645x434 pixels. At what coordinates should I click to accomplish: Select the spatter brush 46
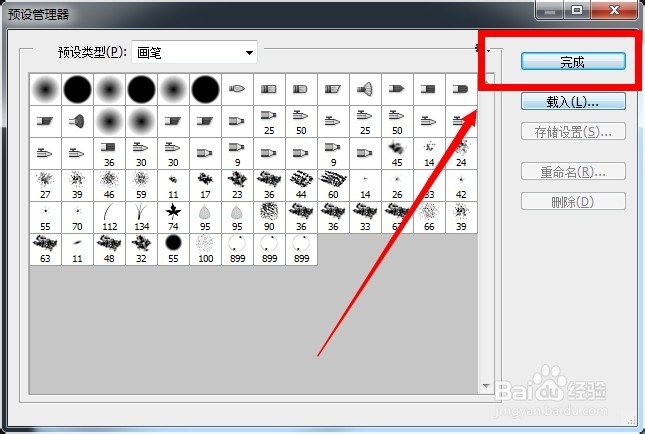109,186
